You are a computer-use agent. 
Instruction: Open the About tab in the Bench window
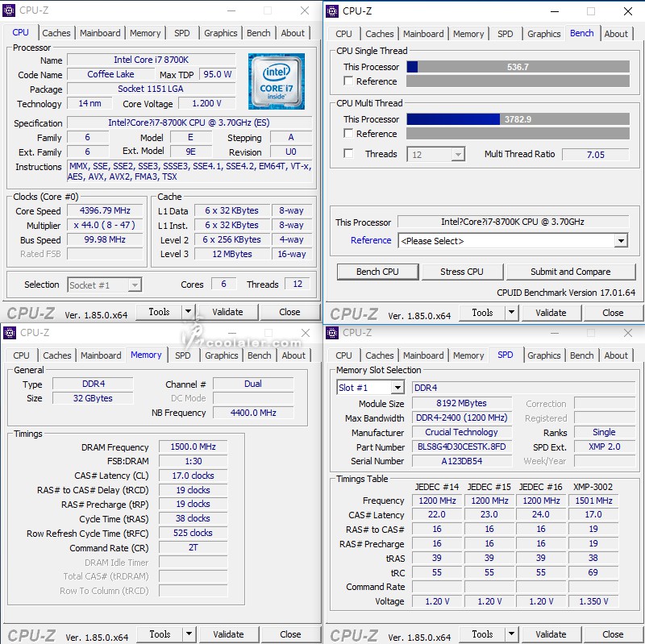(616, 34)
